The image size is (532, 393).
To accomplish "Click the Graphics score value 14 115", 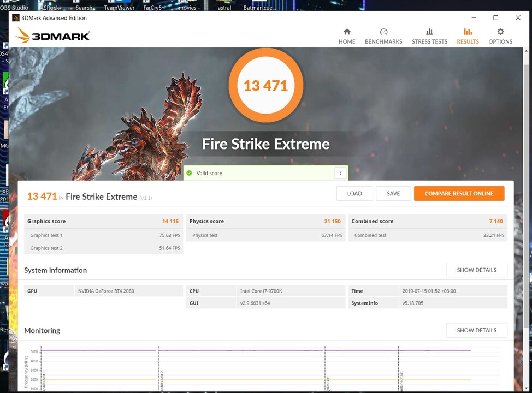I will coord(170,221).
